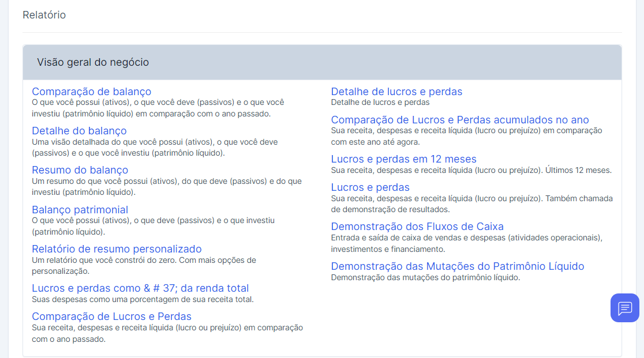View the Detalhe de lucros e perdas report
644x358 pixels.
(396, 92)
